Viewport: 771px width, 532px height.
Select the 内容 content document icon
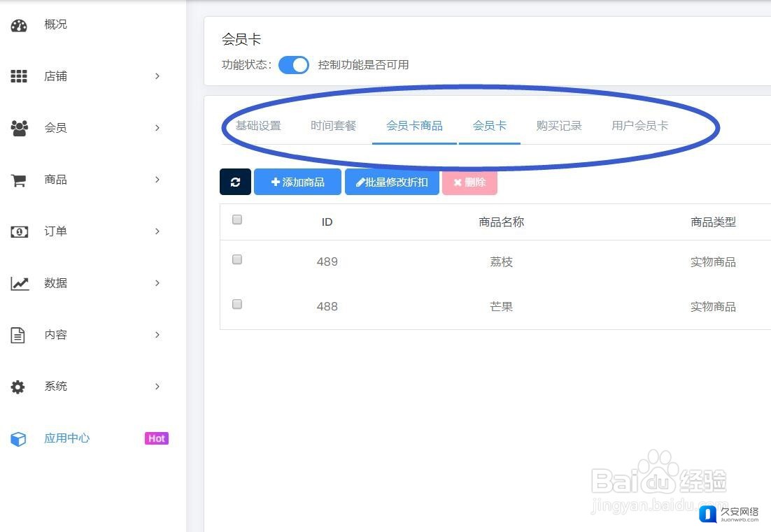coord(19,335)
